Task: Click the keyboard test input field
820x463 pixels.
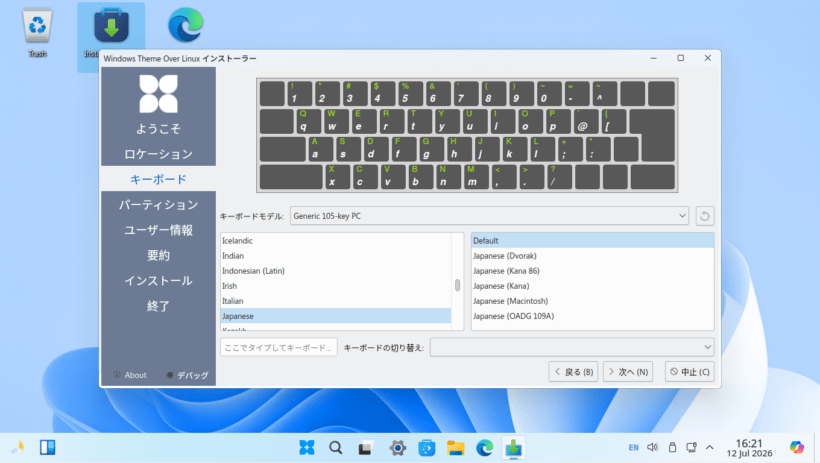Action: 279,347
